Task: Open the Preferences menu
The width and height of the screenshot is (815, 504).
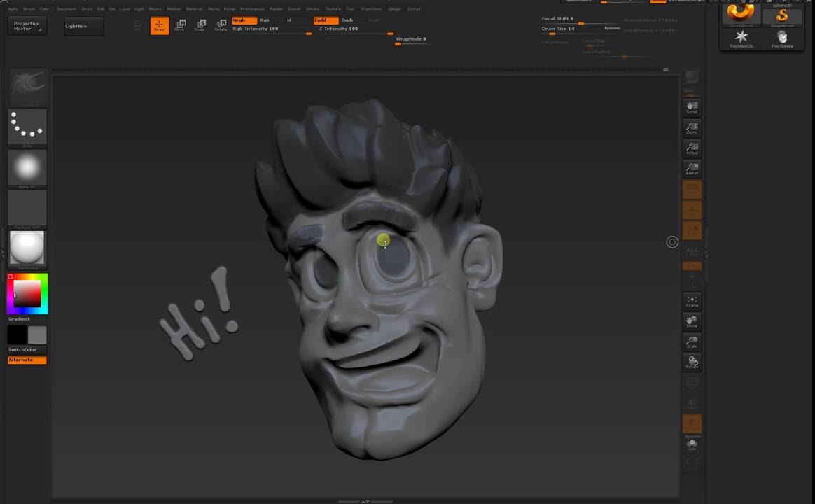Action: (252, 9)
